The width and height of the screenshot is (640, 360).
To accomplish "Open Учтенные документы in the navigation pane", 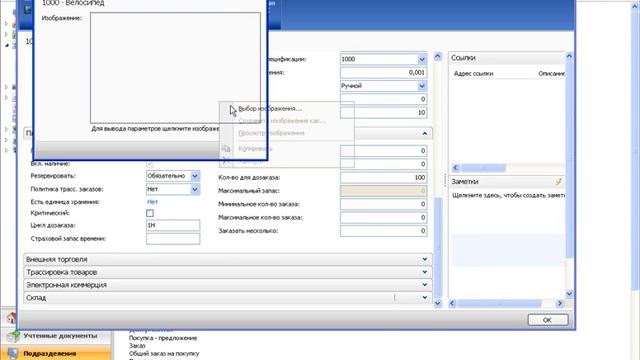I will coord(60,336).
